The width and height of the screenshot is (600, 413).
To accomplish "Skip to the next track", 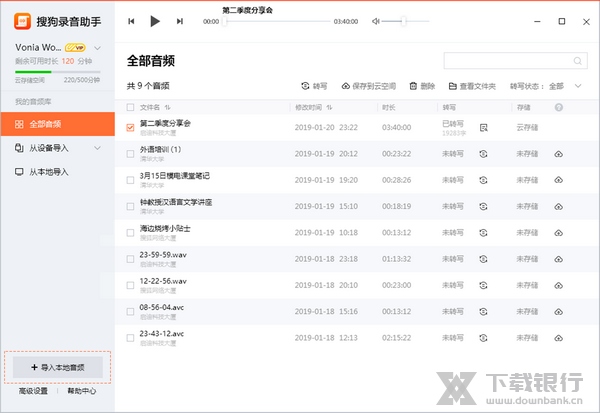I will [179, 21].
